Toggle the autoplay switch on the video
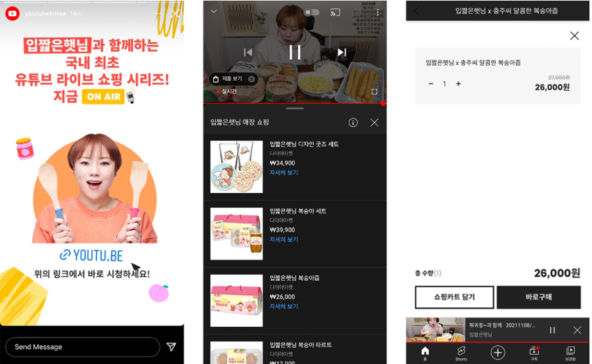Screen dimensions: 592x364 click(311, 12)
